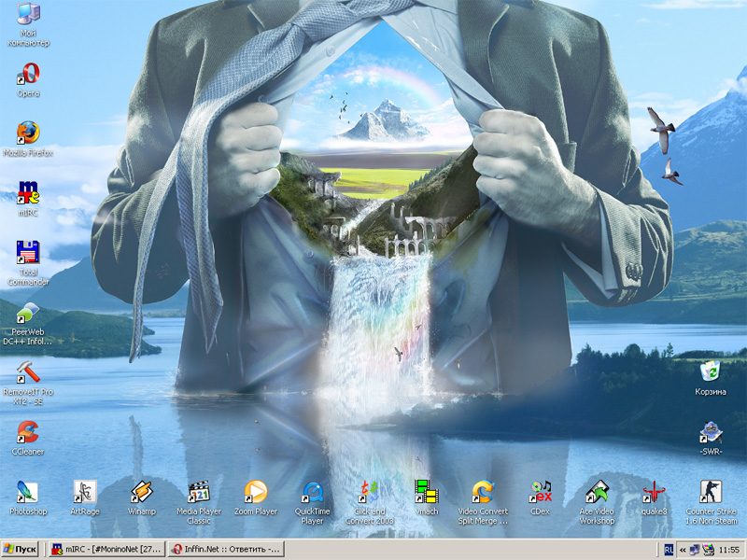Click the RU language indicator in tray

tap(669, 550)
